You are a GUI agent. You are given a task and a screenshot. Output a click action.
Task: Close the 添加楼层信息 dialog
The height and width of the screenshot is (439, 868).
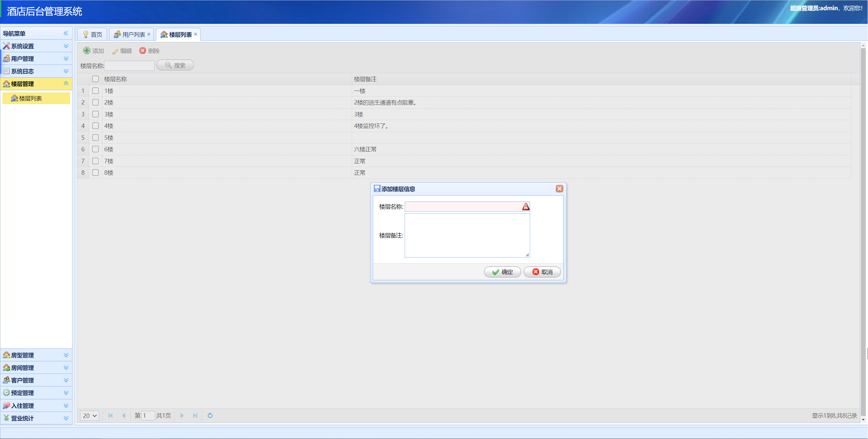560,189
